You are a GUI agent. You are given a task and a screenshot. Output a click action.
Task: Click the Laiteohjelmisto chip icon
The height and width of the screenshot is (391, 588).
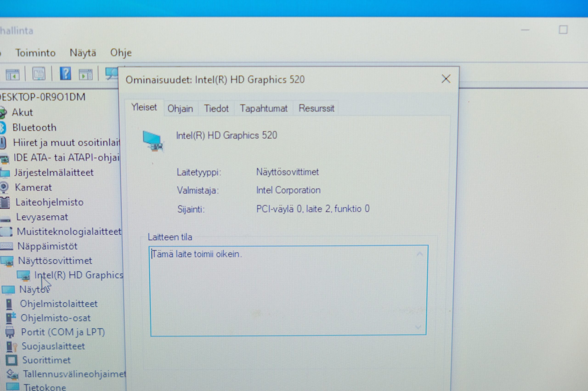(x=5, y=202)
